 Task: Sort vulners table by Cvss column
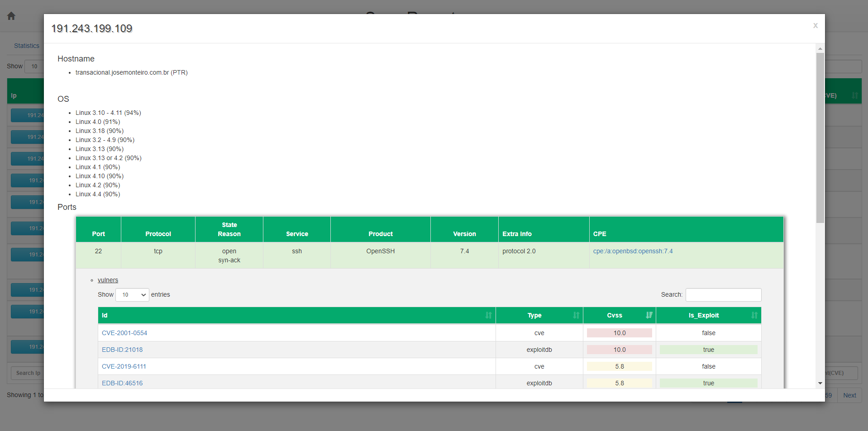click(619, 315)
